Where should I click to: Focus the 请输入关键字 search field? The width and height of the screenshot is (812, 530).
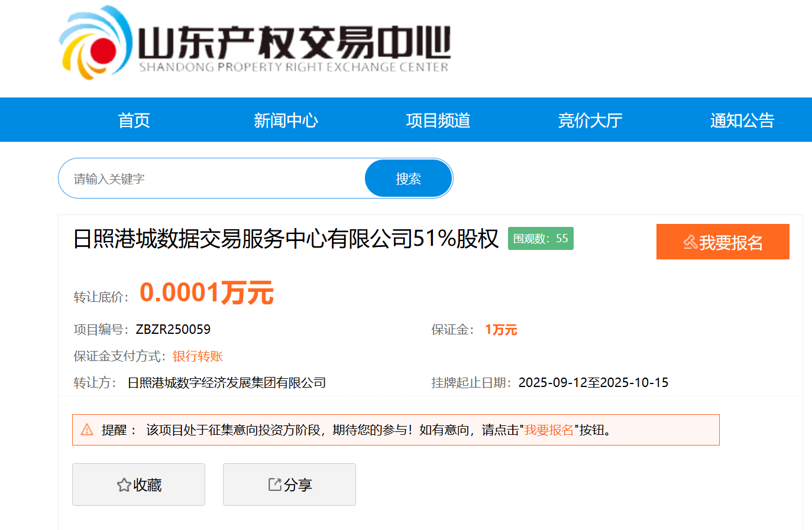coord(212,178)
